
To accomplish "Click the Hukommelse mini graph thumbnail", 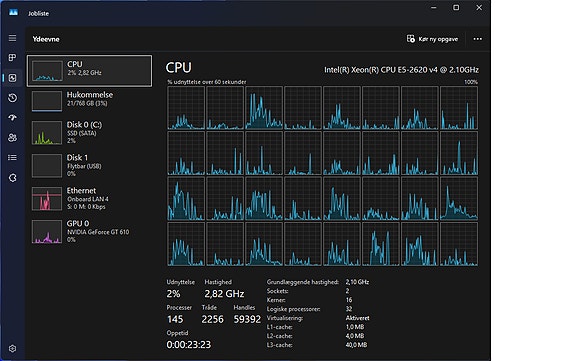I will pos(47,101).
